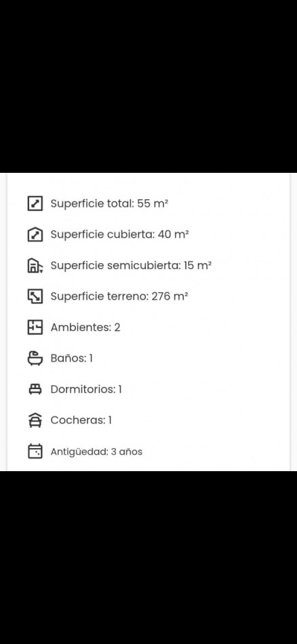Select the Superficie cubierta 40 m² text

119,235
